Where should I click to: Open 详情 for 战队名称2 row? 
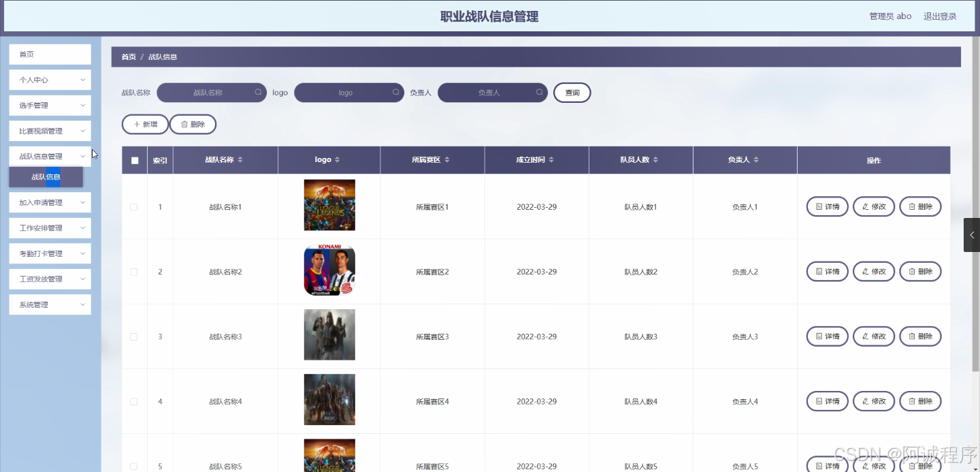pyautogui.click(x=828, y=272)
